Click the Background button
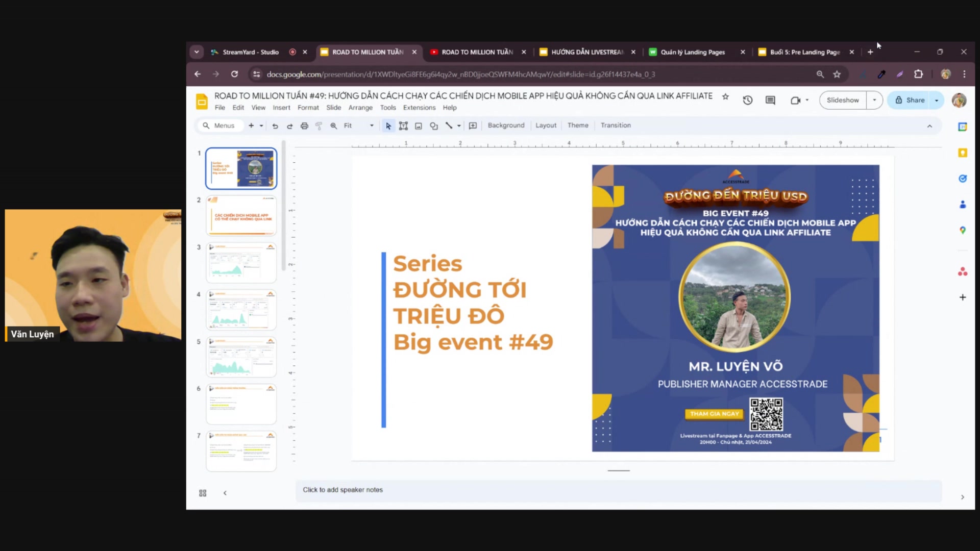The width and height of the screenshot is (980, 551). (506, 126)
